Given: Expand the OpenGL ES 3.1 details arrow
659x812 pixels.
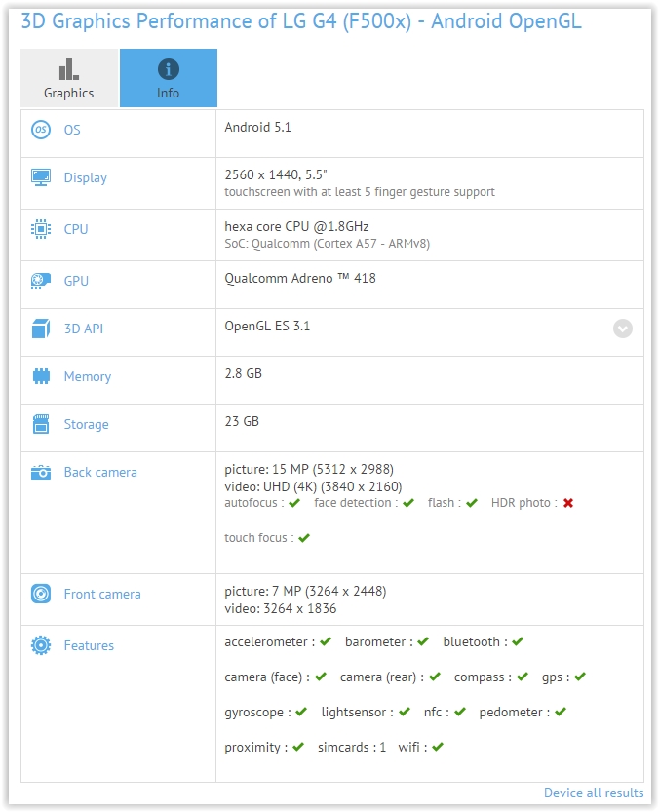Looking at the screenshot, I should [x=623, y=329].
